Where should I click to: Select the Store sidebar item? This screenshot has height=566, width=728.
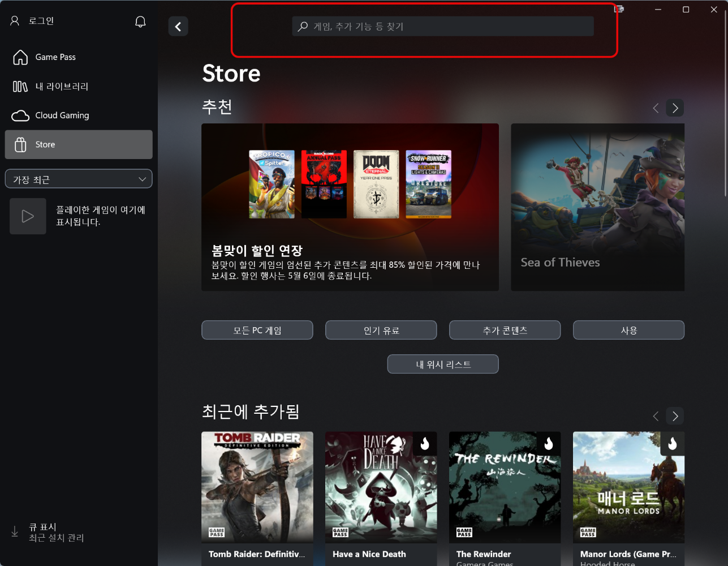point(79,144)
